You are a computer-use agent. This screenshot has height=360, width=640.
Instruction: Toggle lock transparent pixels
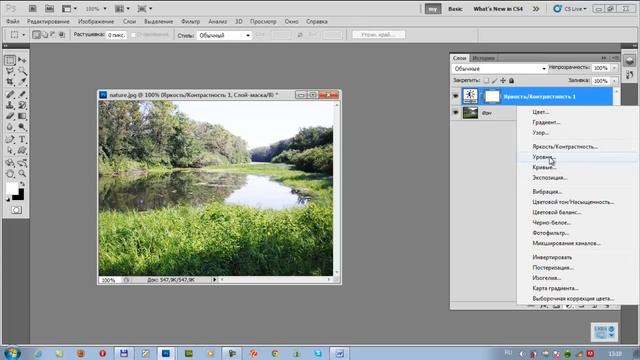pyautogui.click(x=486, y=81)
